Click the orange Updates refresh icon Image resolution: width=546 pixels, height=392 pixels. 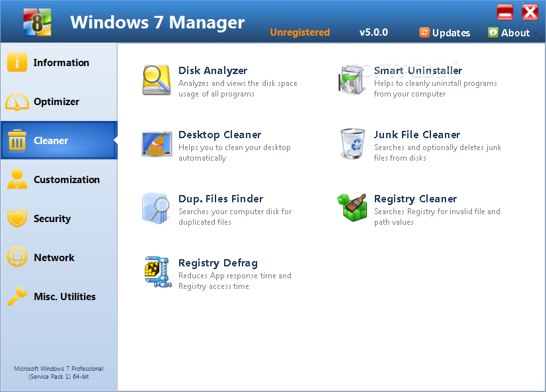[x=424, y=32]
